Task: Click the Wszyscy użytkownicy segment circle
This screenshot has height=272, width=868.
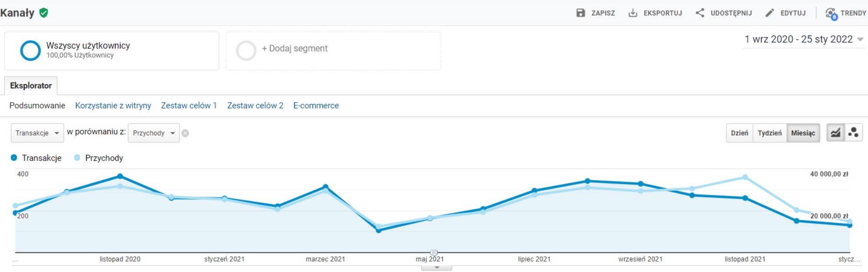Action: [x=31, y=51]
